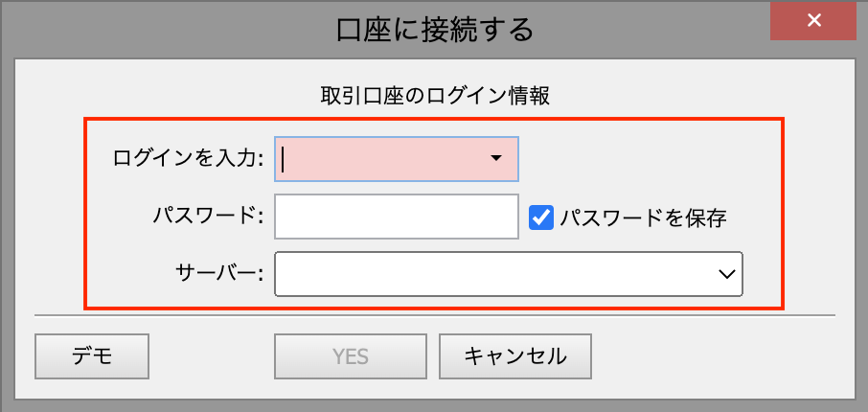Click the pink login input field

[x=383, y=158]
